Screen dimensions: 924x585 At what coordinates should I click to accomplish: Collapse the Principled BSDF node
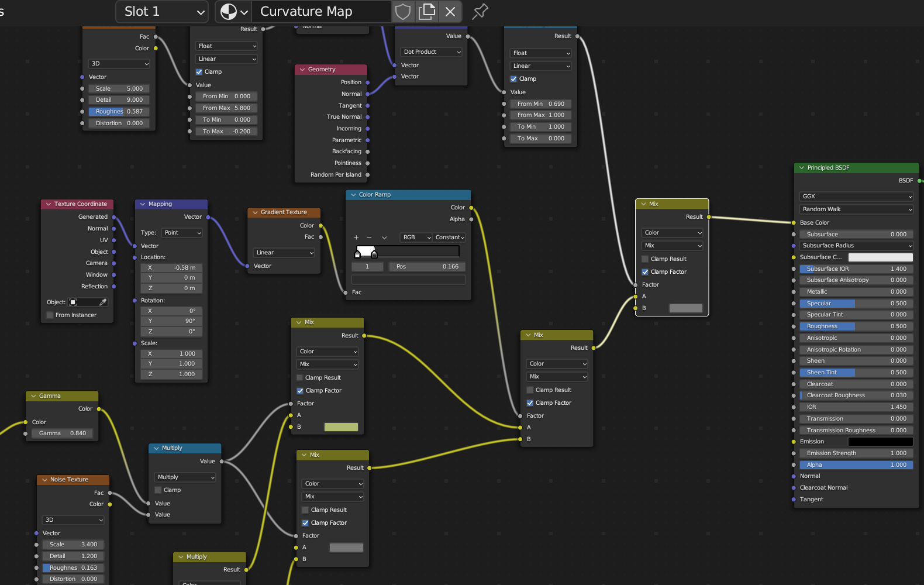[802, 168]
